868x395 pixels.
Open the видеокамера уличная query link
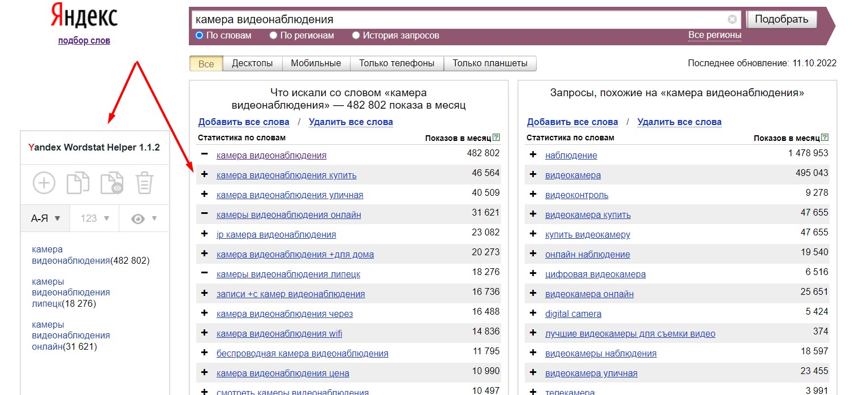(x=591, y=373)
